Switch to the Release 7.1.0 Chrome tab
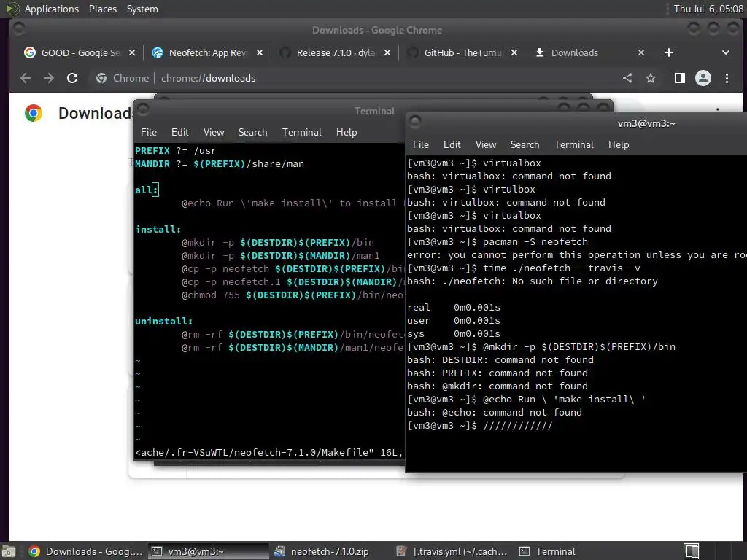Image resolution: width=747 pixels, height=560 pixels. pyautogui.click(x=336, y=52)
